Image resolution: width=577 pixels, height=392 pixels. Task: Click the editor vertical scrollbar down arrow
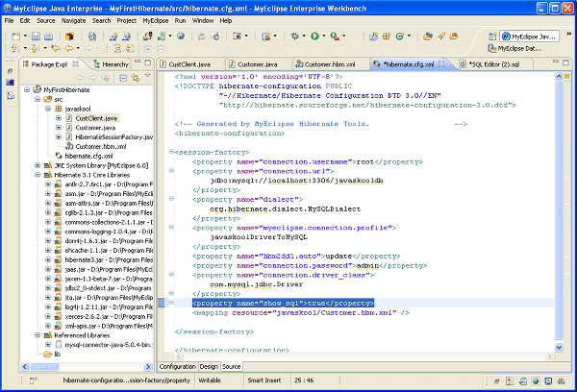pyautogui.click(x=559, y=347)
